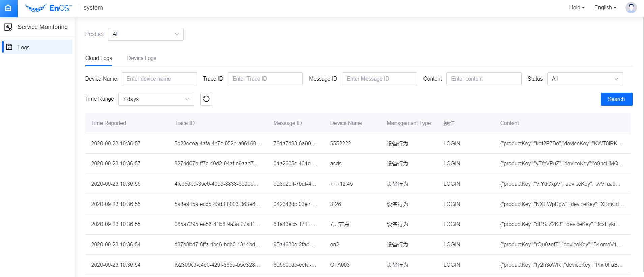This screenshot has width=644, height=277.
Task: Select the Cloud Logs tab
Action: [x=98, y=58]
